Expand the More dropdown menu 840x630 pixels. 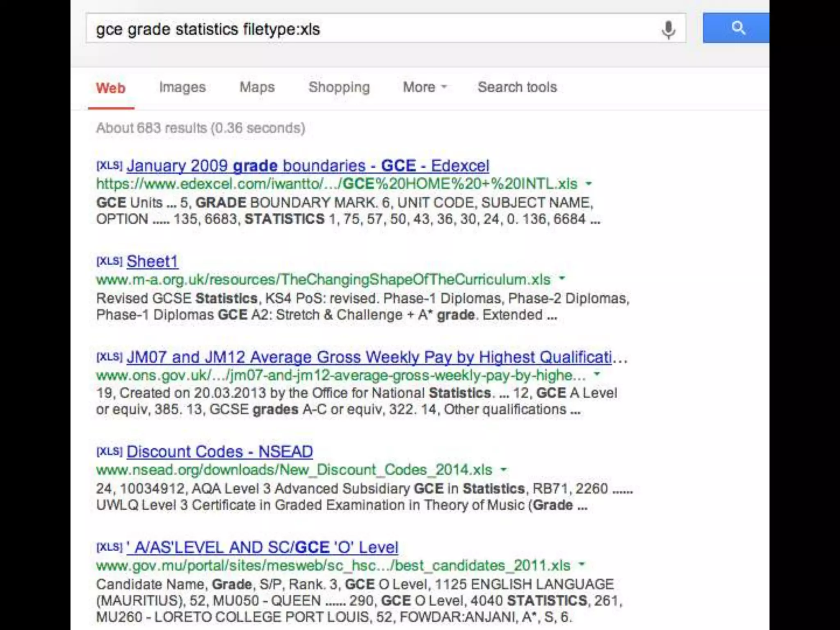[424, 87]
